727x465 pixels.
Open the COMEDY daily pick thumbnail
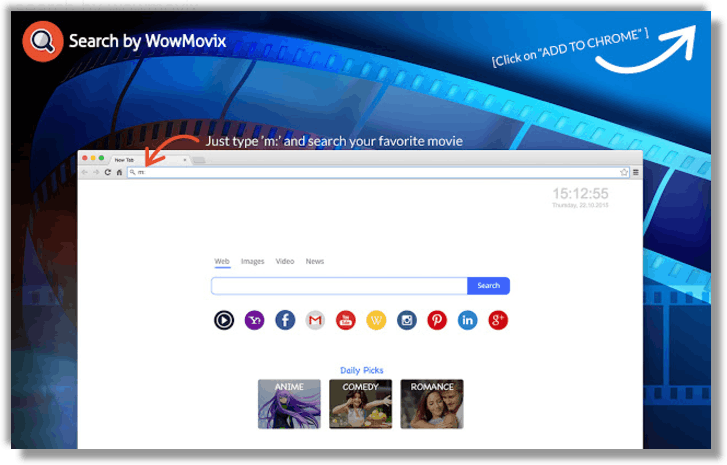click(361, 404)
